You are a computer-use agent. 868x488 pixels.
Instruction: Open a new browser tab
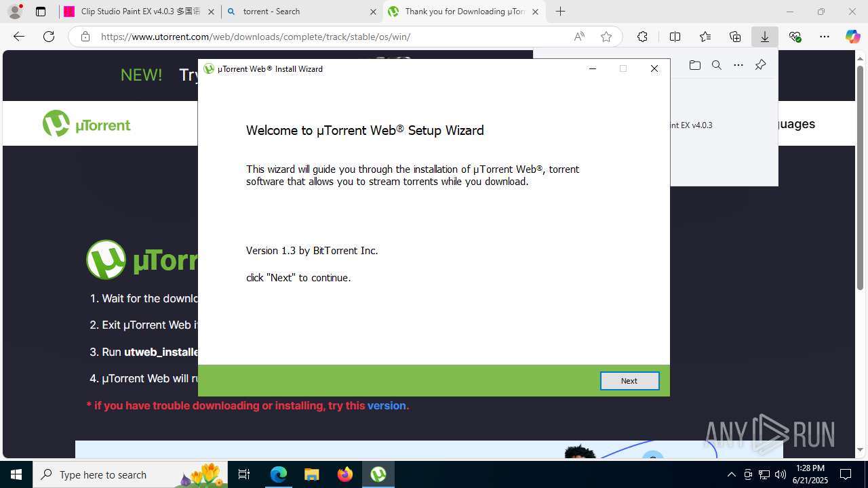point(560,12)
